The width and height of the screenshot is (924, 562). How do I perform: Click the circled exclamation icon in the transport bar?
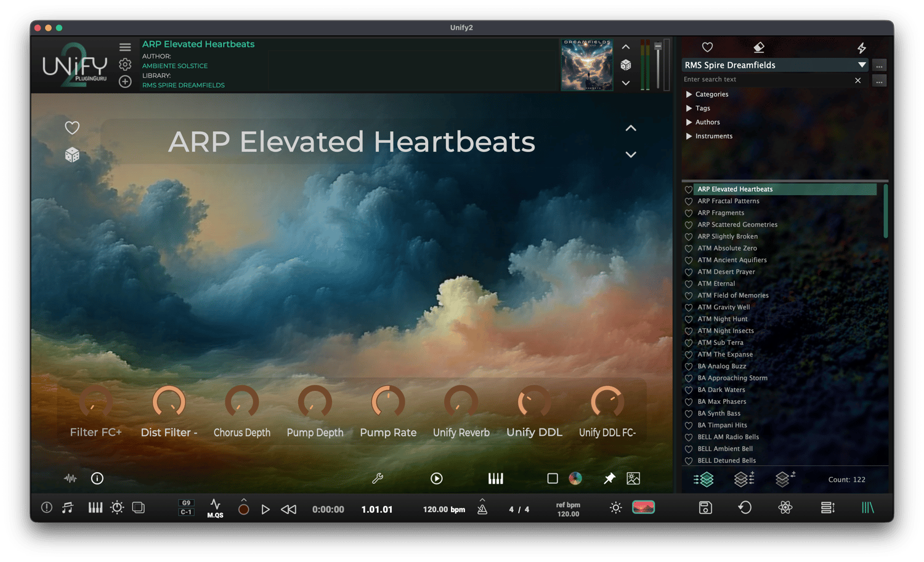click(x=46, y=508)
